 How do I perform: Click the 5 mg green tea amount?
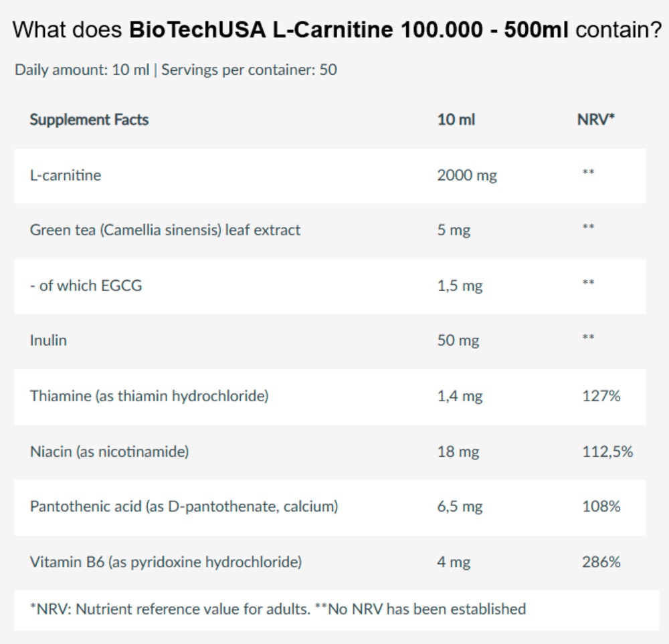[454, 230]
